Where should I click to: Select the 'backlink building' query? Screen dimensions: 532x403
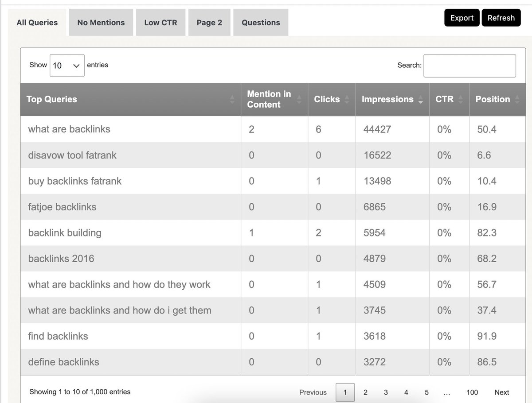(65, 233)
